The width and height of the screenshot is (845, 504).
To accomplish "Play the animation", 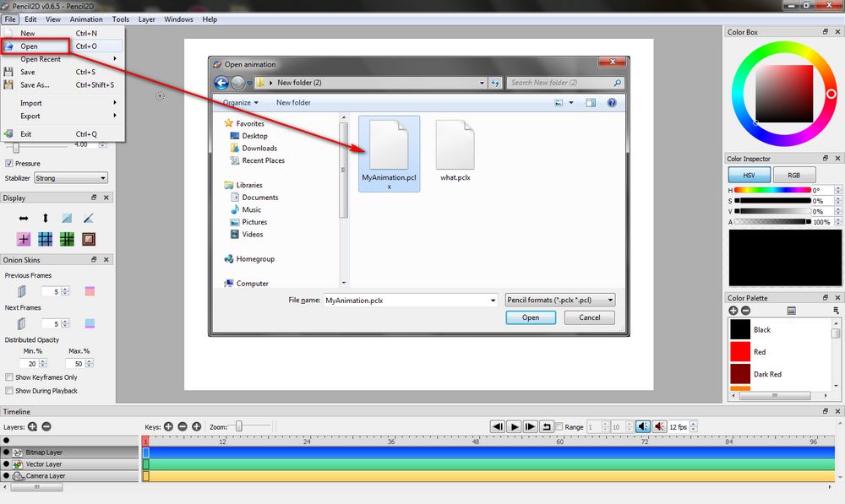I will (514, 426).
